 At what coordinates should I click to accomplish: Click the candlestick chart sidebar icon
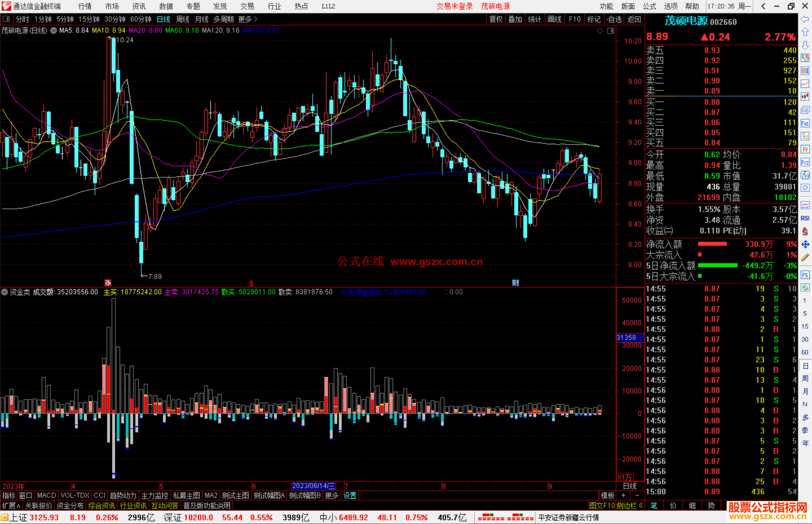click(x=805, y=97)
